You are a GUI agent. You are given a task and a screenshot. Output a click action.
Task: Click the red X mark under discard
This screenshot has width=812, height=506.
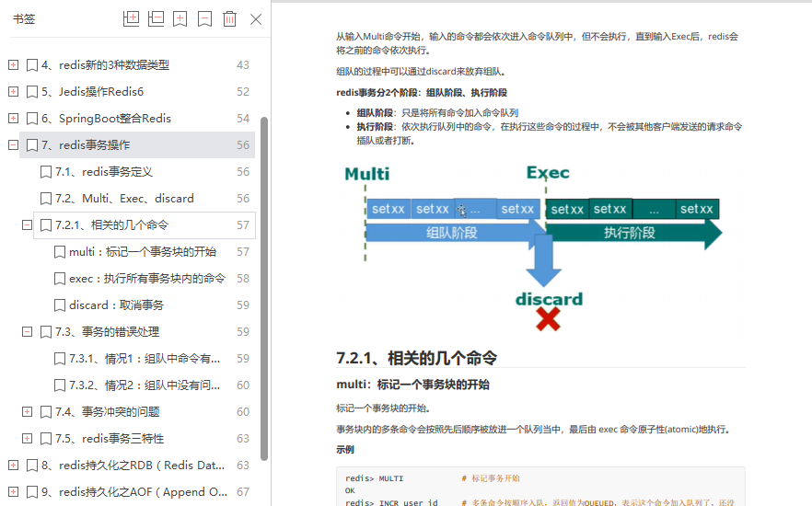tap(549, 318)
